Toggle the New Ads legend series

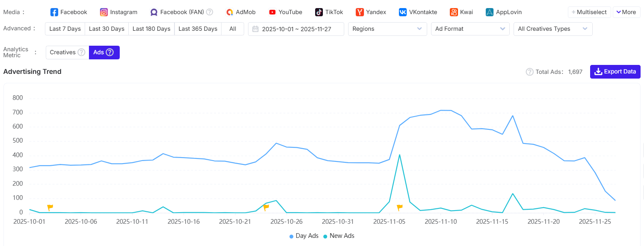coord(339,236)
